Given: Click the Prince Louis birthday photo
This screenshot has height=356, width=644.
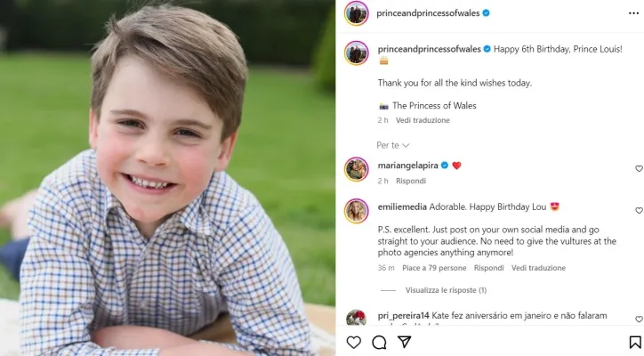Looking at the screenshot, I should coord(167,178).
